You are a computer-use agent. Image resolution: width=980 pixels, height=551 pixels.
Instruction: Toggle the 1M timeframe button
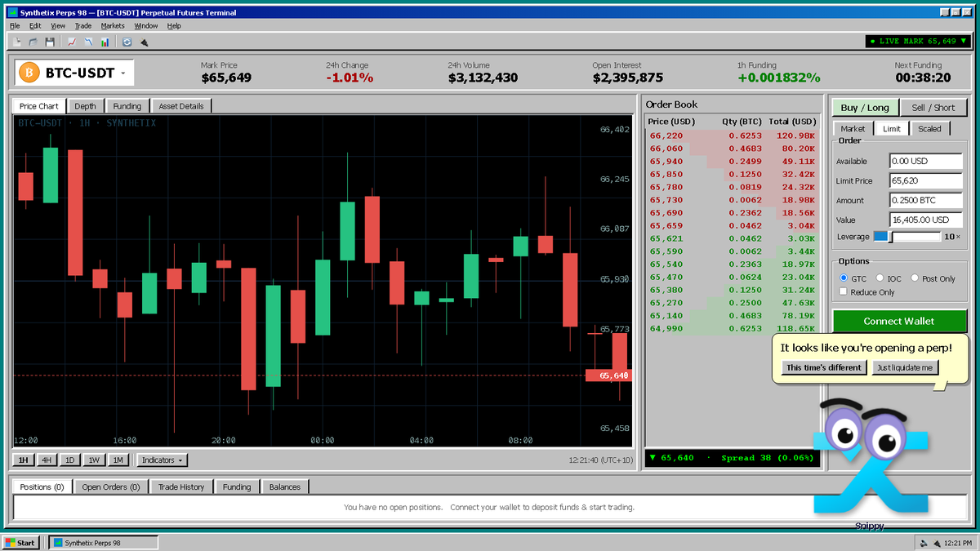pyautogui.click(x=118, y=460)
